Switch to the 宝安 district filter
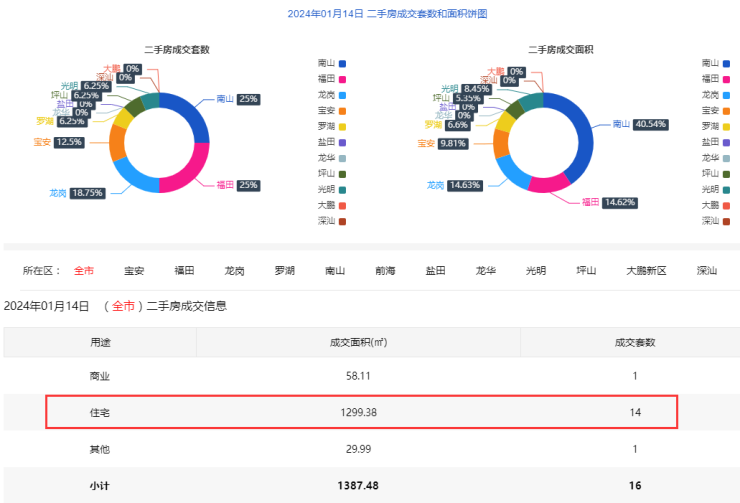Image resolution: width=740 pixels, height=503 pixels. click(x=134, y=270)
